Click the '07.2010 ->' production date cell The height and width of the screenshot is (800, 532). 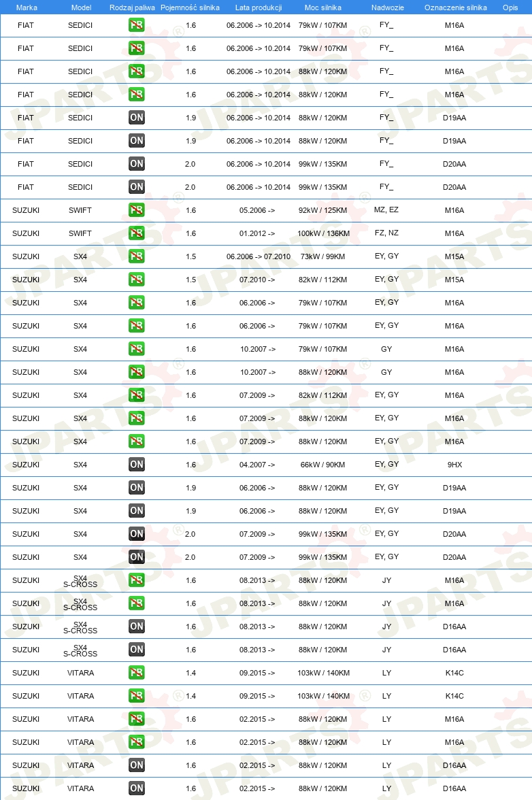(257, 280)
